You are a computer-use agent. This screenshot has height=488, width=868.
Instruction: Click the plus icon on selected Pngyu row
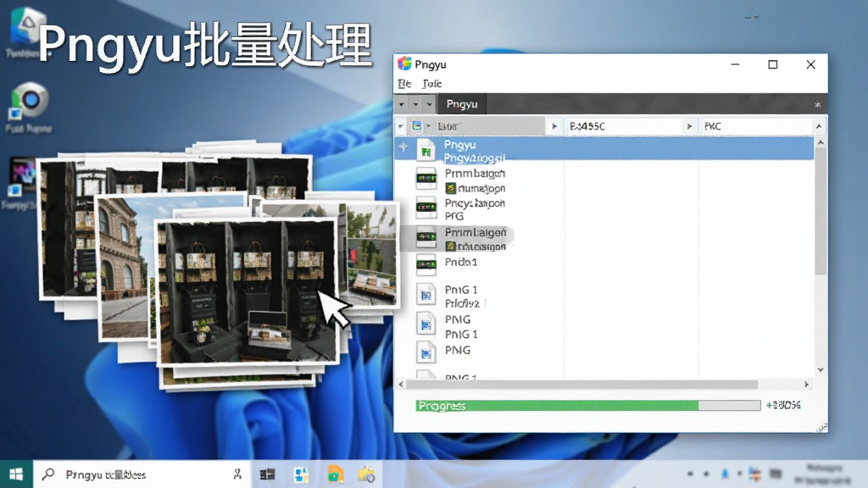point(403,147)
